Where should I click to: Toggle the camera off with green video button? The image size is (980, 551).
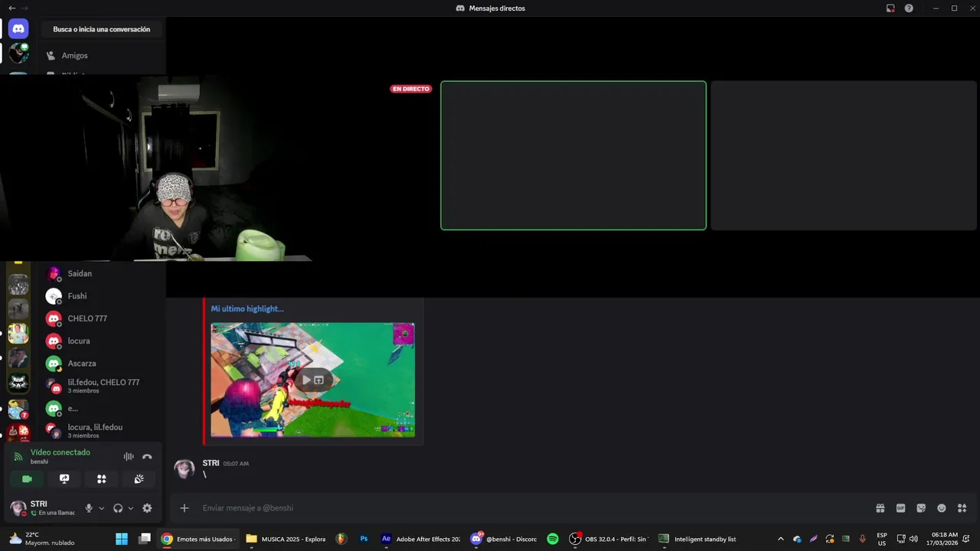27,478
